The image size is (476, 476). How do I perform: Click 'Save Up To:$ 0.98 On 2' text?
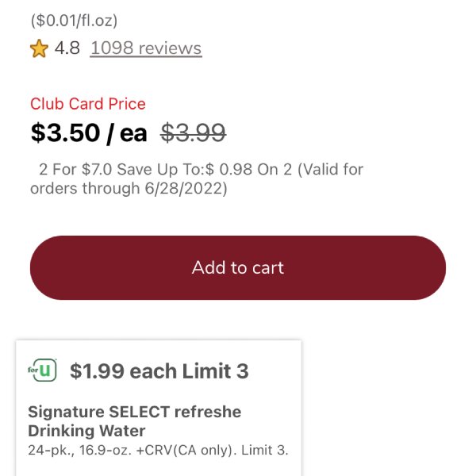click(x=205, y=170)
